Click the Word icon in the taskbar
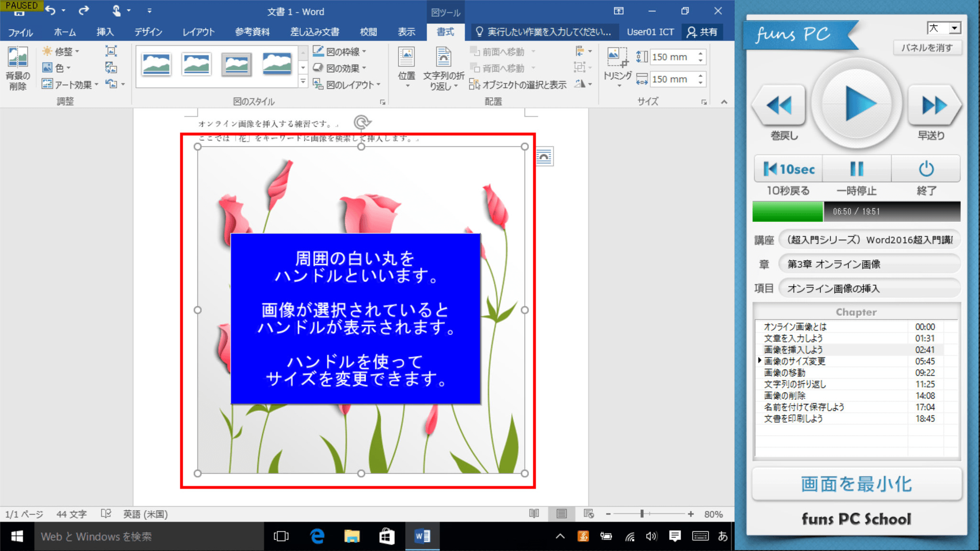This screenshot has width=980, height=551. coord(421,536)
